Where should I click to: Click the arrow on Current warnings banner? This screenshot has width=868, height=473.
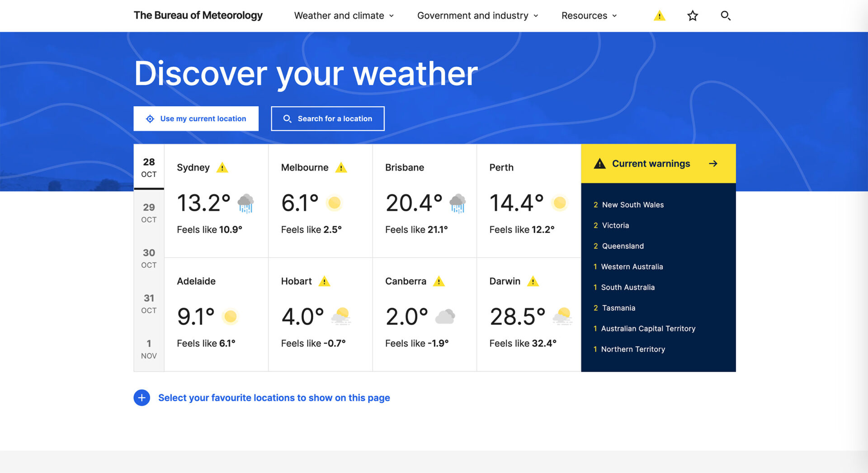click(x=713, y=164)
